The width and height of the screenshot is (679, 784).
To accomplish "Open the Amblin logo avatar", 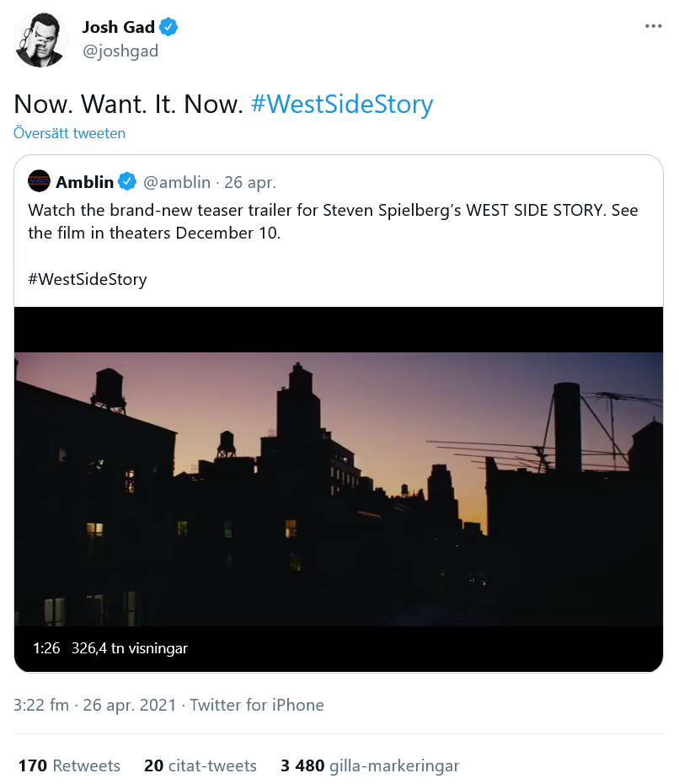I will (x=39, y=181).
